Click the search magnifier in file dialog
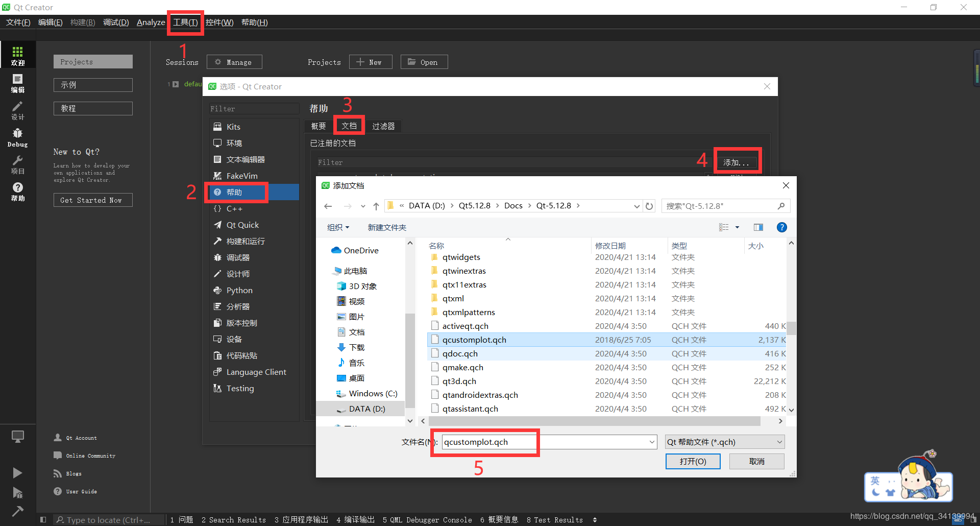Screen dimensions: 980x526 point(781,206)
